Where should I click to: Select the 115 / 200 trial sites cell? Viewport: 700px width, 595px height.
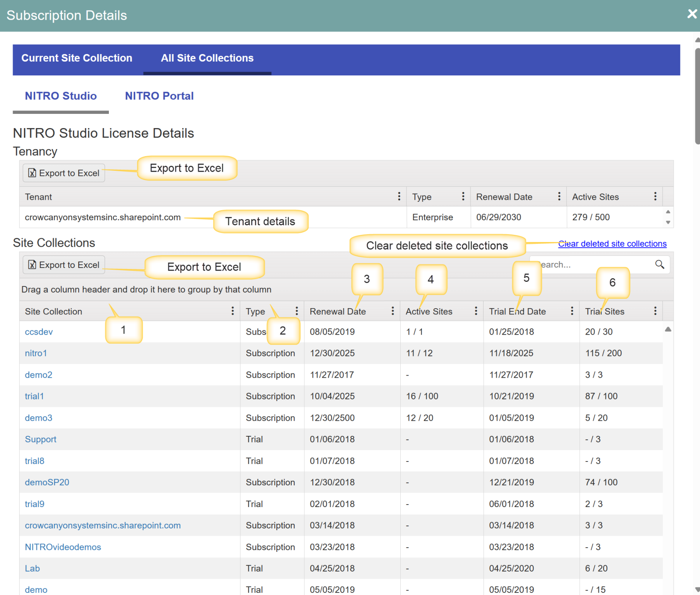(621, 353)
